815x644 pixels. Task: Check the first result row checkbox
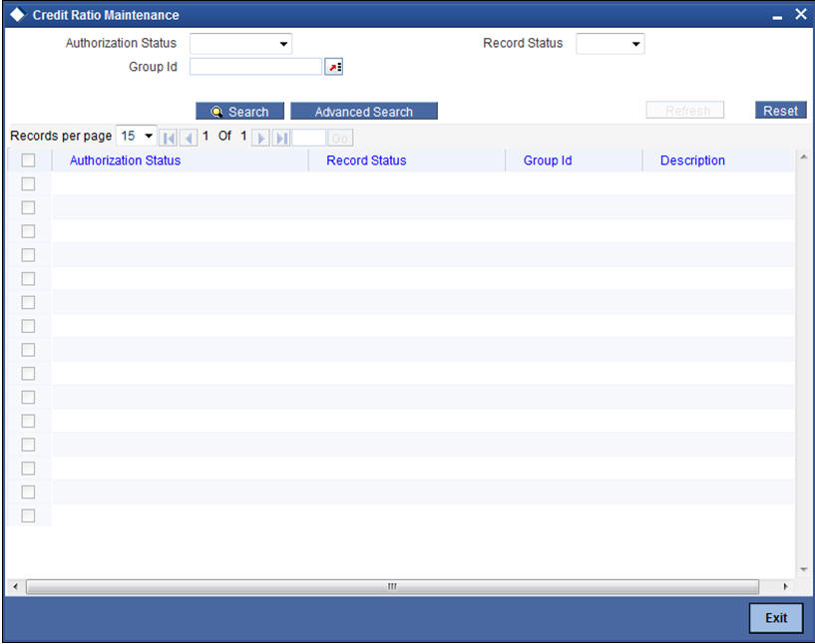click(28, 183)
